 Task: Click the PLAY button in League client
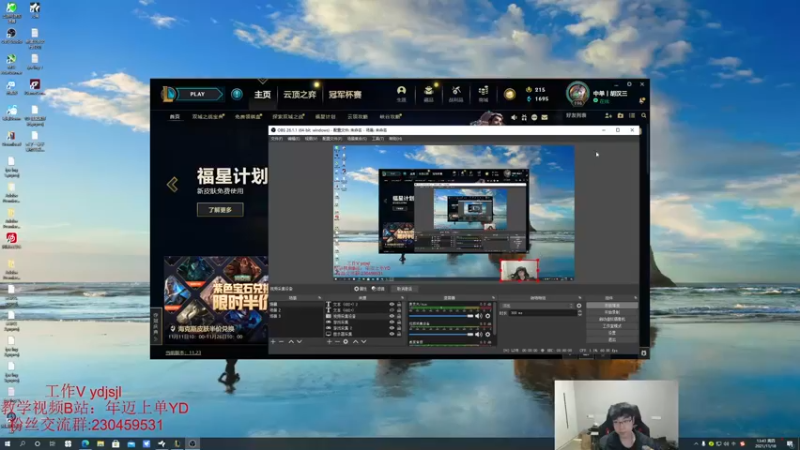pyautogui.click(x=197, y=94)
